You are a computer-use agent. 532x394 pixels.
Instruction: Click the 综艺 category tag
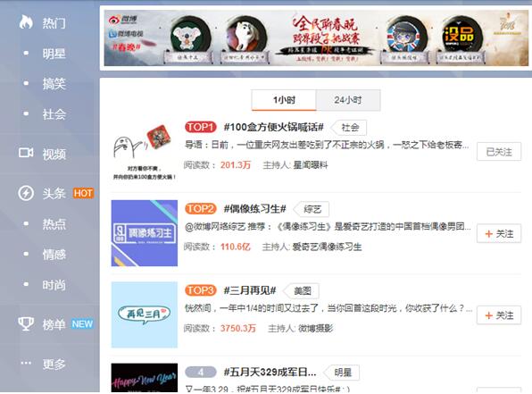point(312,209)
